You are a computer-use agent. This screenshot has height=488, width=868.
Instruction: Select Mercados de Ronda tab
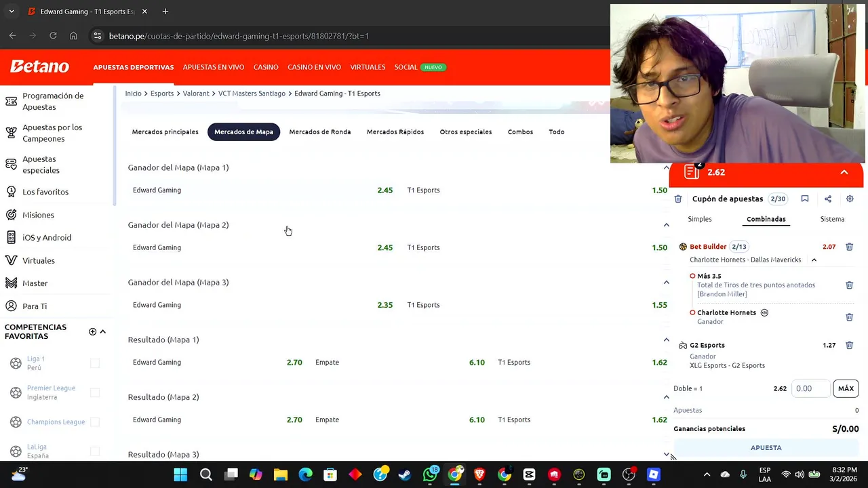pos(320,131)
